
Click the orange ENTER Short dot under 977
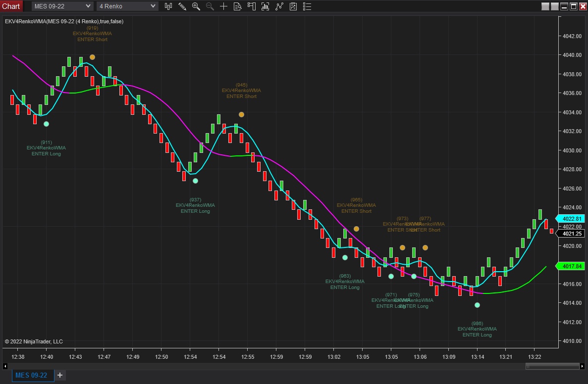[425, 247]
